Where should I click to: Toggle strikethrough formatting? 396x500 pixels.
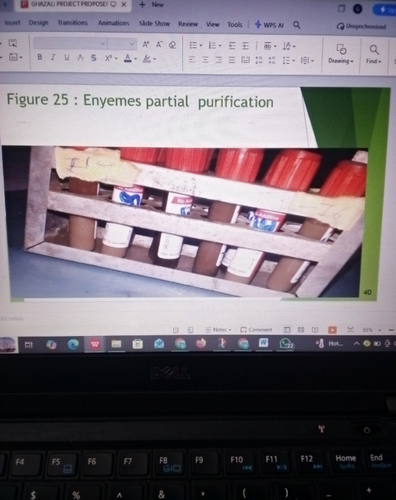click(94, 58)
